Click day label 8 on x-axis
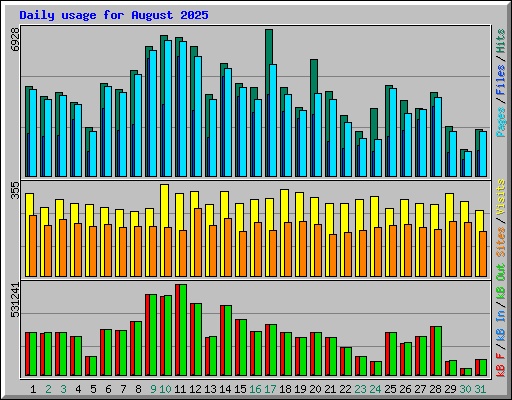This screenshot has height=400, width=512. coord(138,389)
